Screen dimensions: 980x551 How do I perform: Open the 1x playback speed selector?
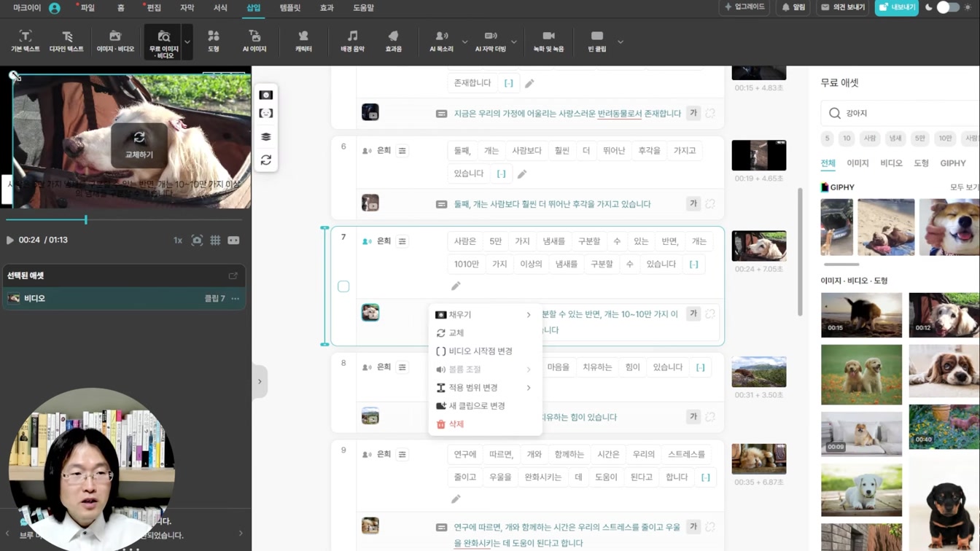tap(177, 240)
